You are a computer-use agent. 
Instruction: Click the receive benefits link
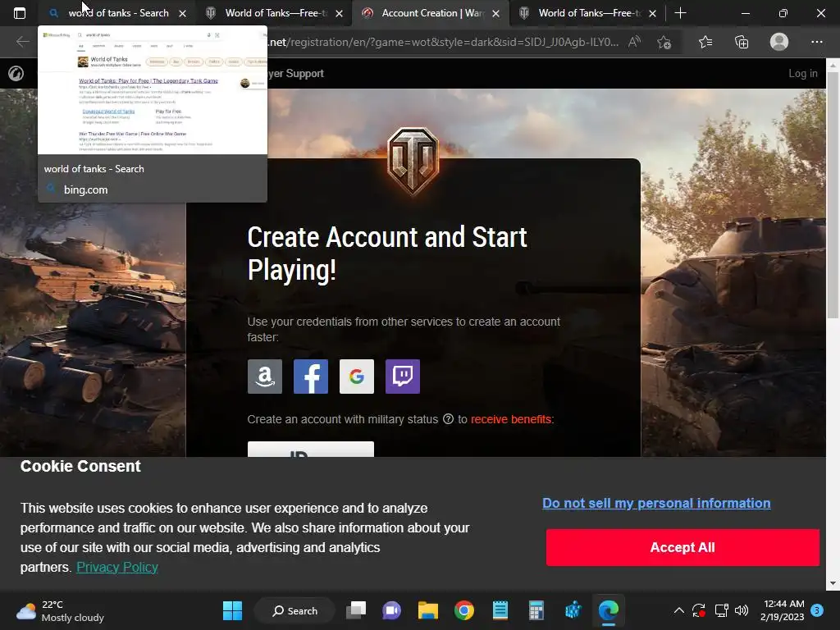(510, 419)
